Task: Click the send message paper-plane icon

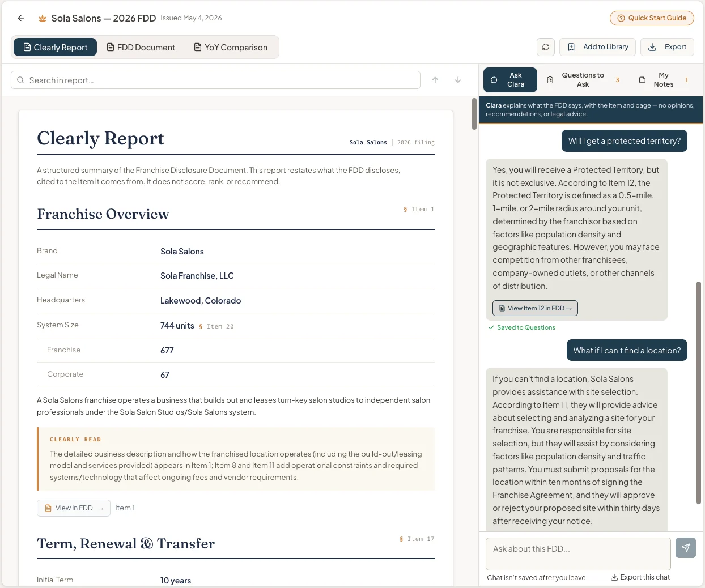Action: 686,548
